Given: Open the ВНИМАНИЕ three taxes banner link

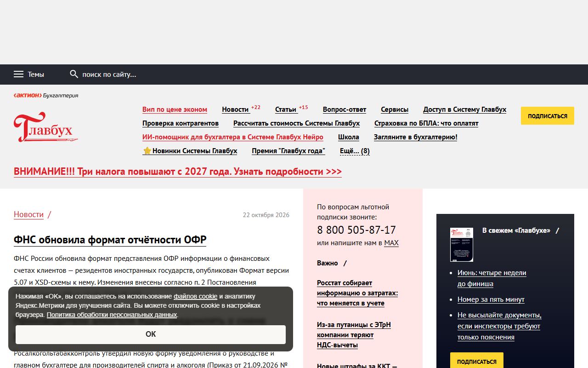Looking at the screenshot, I should (178, 172).
